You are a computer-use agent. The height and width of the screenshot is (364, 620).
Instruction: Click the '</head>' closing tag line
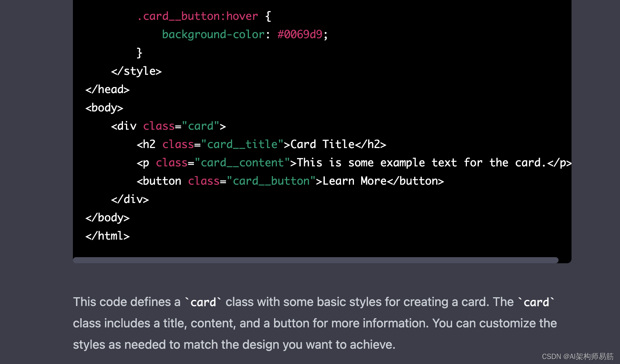point(108,89)
